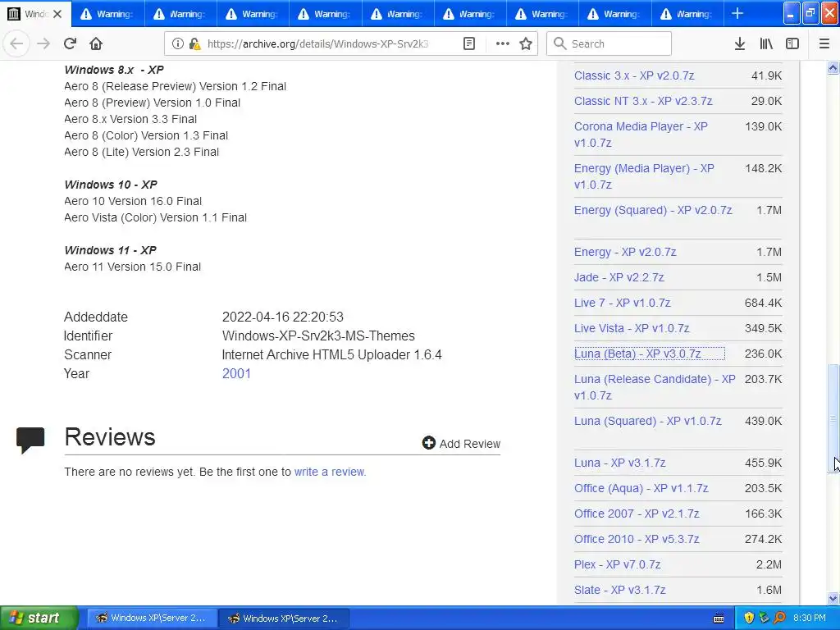Download Luna (Squared) - XP v1.0.7z
The width and height of the screenshot is (840, 630).
pyautogui.click(x=648, y=421)
